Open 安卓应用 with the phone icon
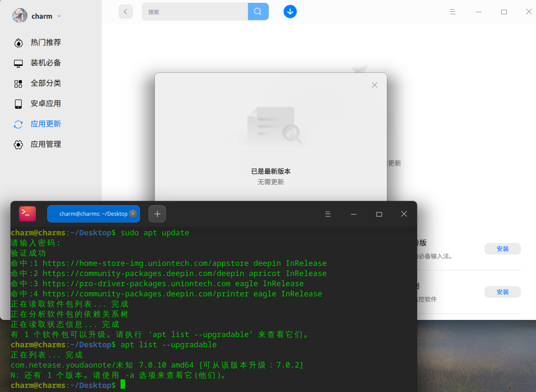The image size is (536, 392). 18,103
